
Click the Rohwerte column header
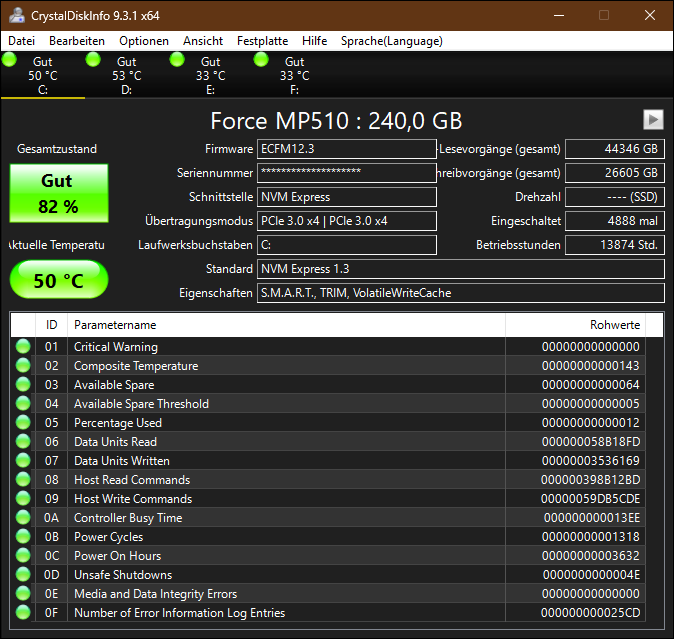coord(576,325)
